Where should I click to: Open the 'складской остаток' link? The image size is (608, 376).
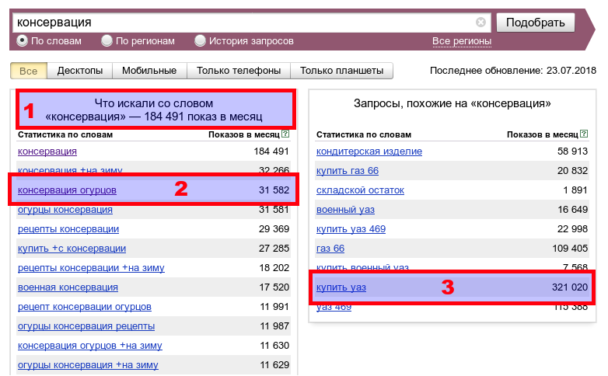360,190
